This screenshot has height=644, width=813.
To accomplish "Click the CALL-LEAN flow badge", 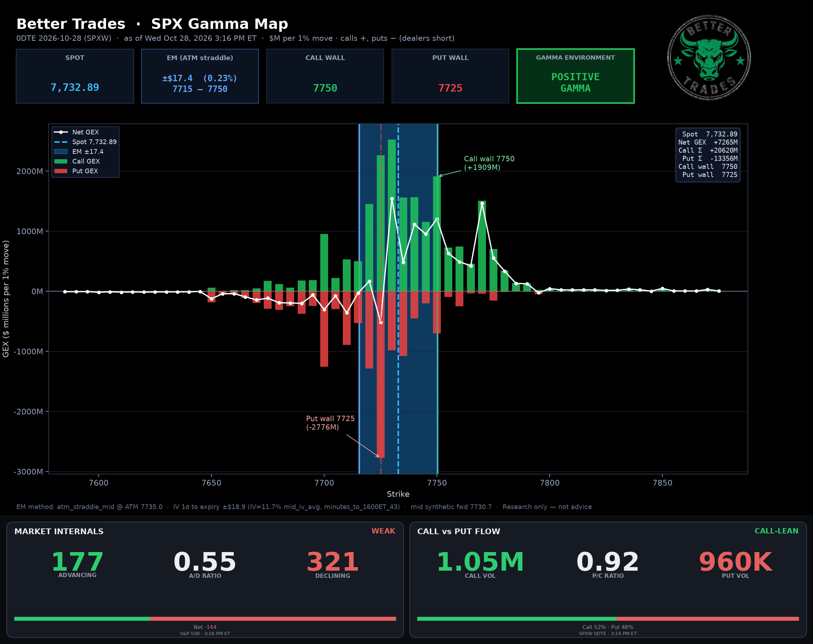I will point(777,531).
